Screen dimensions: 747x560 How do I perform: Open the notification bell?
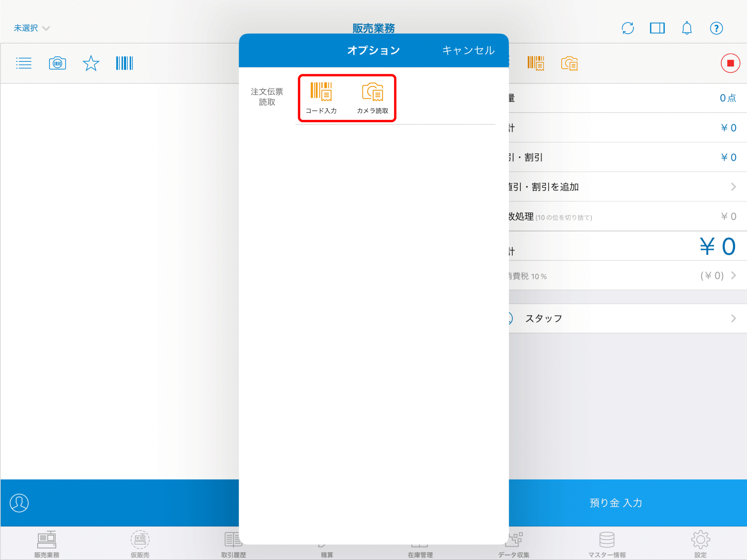(687, 28)
